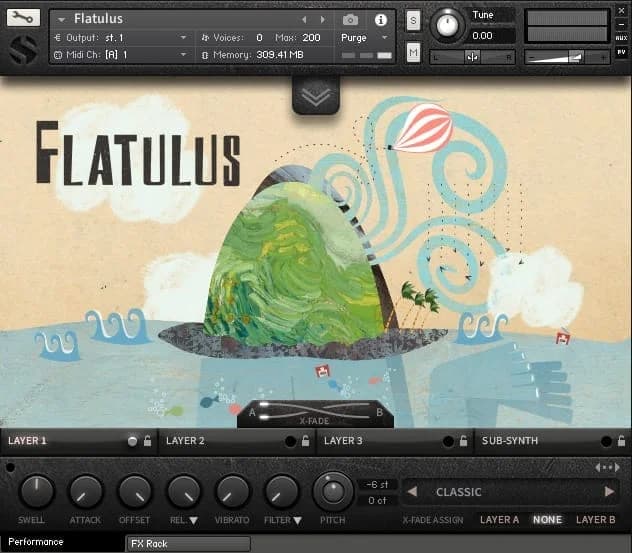Toggle the PV button
The height and width of the screenshot is (553, 632).
(x=621, y=52)
